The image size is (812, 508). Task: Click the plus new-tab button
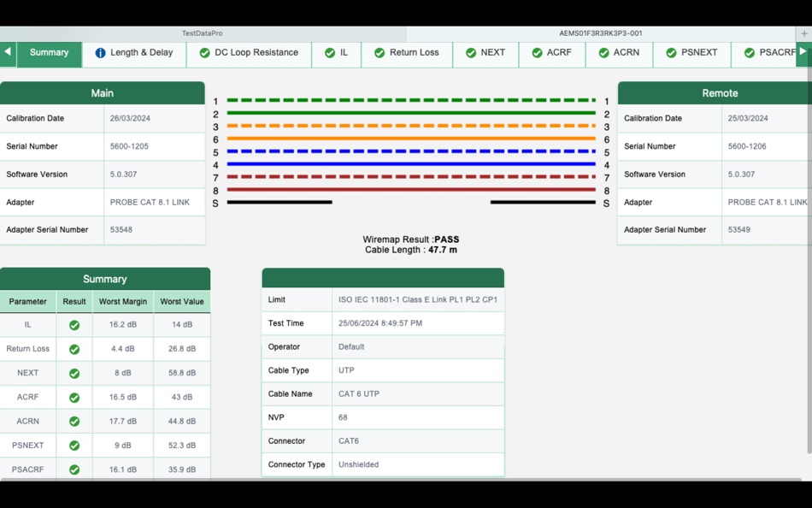[x=804, y=33]
